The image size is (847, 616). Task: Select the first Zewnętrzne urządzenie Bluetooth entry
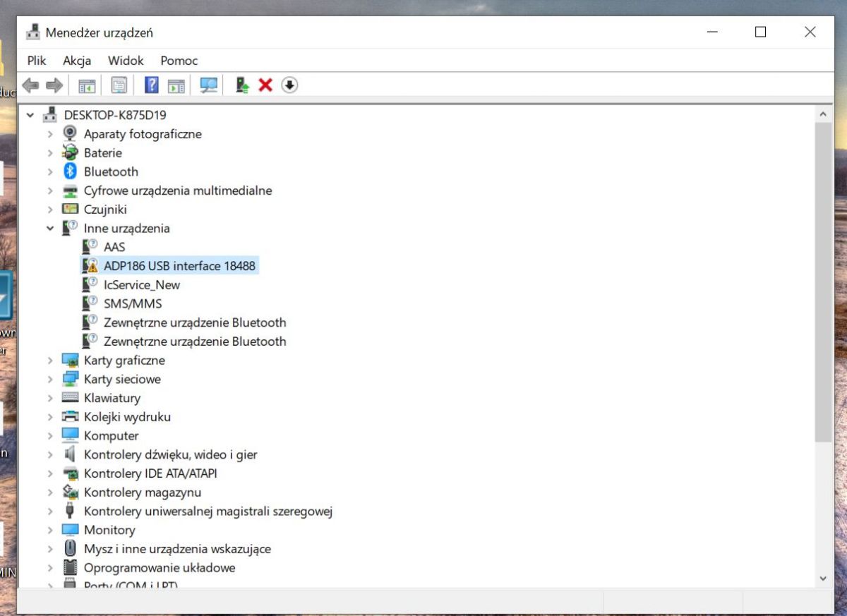click(x=195, y=322)
